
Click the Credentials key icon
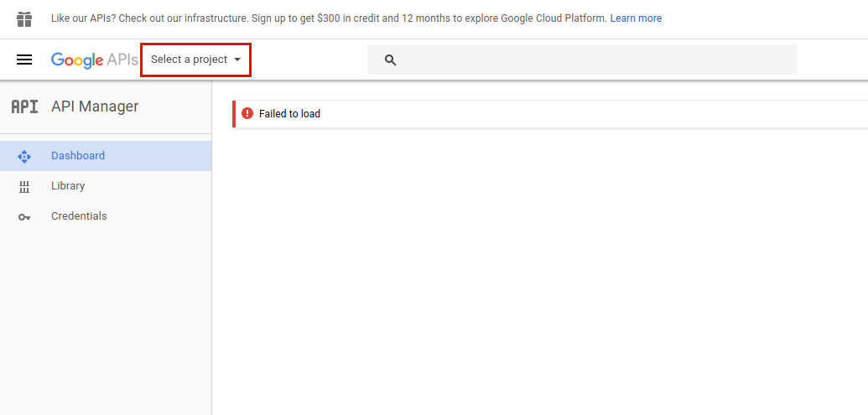pyautogui.click(x=24, y=217)
